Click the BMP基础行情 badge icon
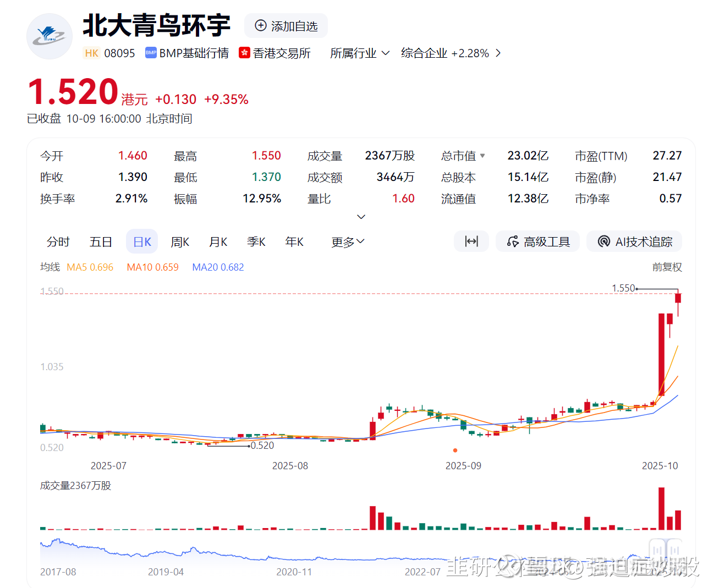 pos(151,53)
